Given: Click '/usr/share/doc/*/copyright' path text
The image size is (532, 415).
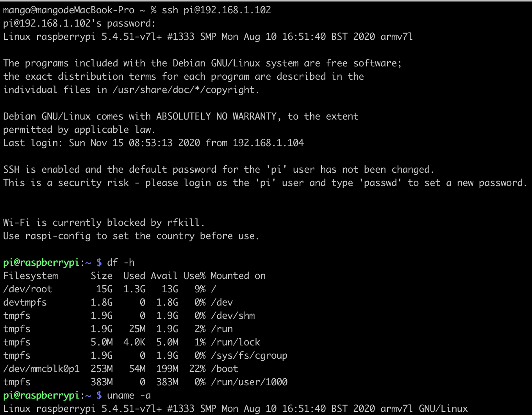Looking at the screenshot, I should (x=184, y=90).
